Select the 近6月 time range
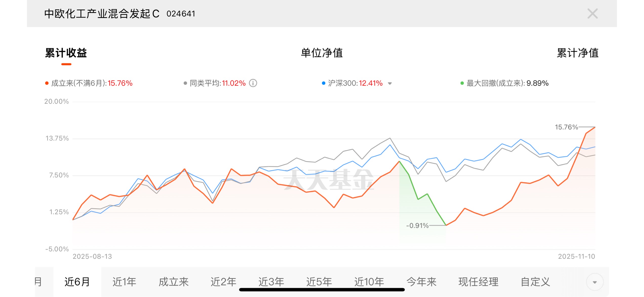The image size is (644, 297). (77, 282)
